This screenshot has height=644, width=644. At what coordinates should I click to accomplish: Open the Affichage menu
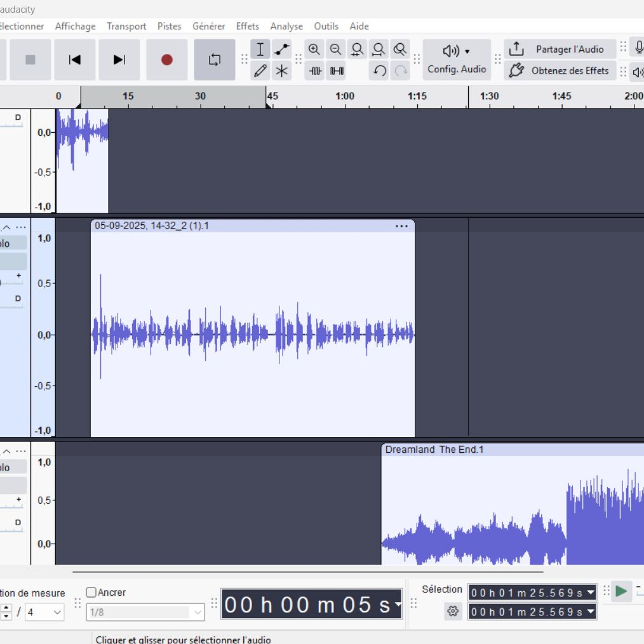point(75,26)
